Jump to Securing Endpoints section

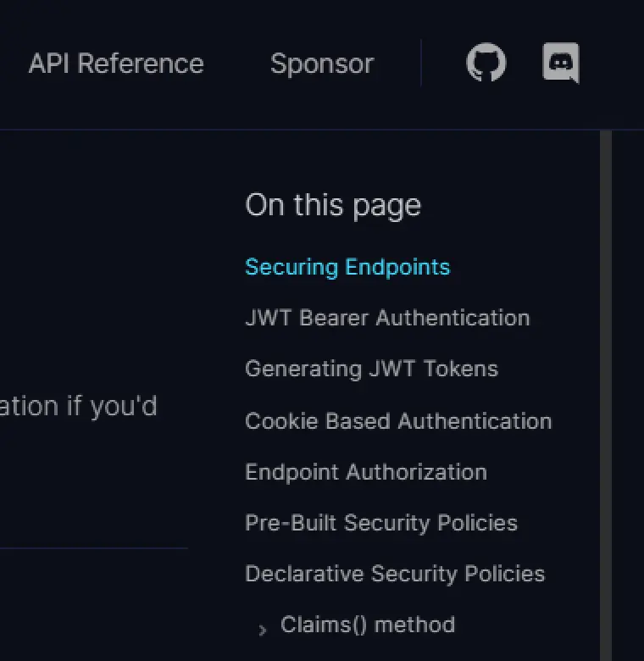[347, 267]
